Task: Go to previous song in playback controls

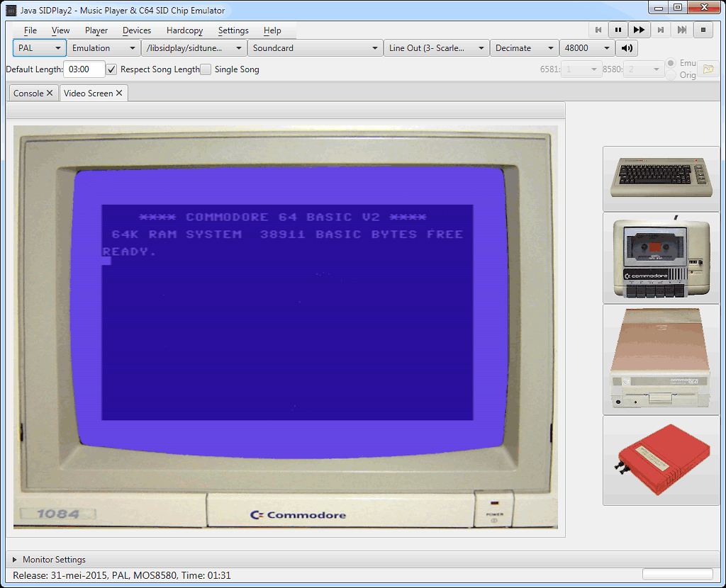Action: (x=598, y=30)
